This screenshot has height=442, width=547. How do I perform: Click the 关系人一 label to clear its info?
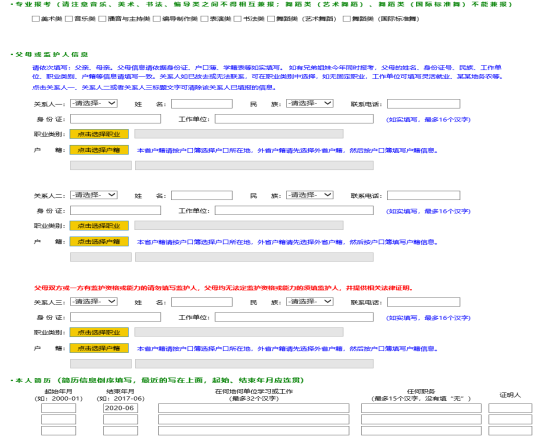[x=49, y=104]
